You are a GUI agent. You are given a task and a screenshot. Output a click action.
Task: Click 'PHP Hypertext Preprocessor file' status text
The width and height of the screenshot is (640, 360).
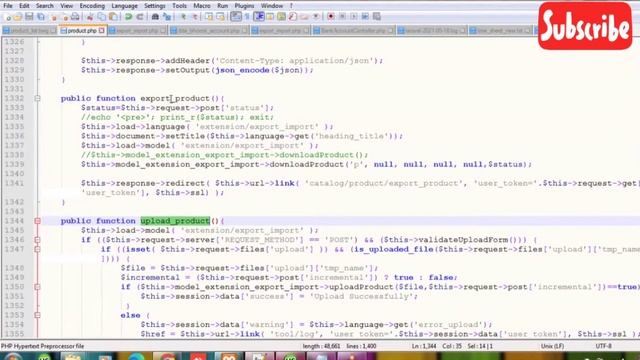pyautogui.click(x=42, y=346)
